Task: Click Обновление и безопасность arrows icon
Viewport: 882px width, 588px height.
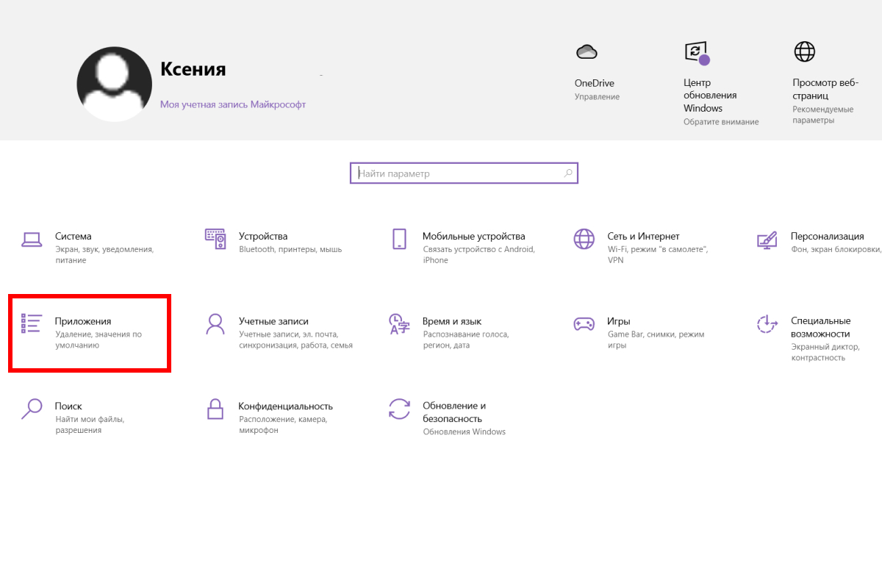Action: pyautogui.click(x=399, y=409)
